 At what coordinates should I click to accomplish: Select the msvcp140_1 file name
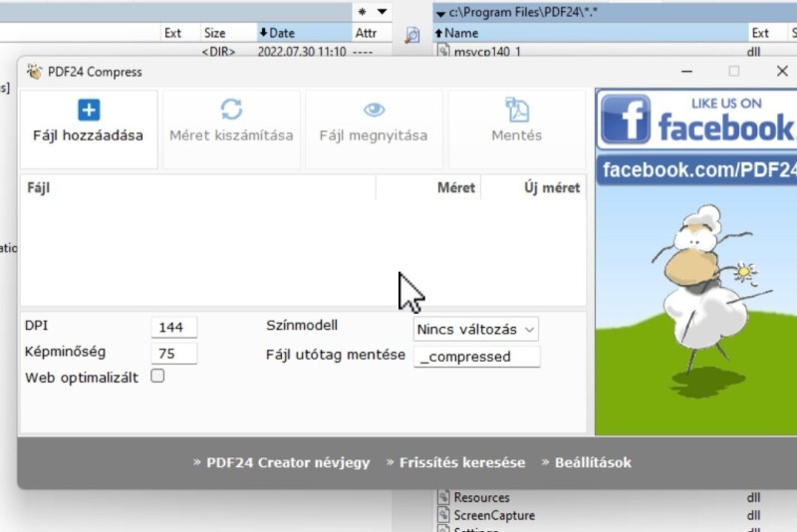[487, 51]
